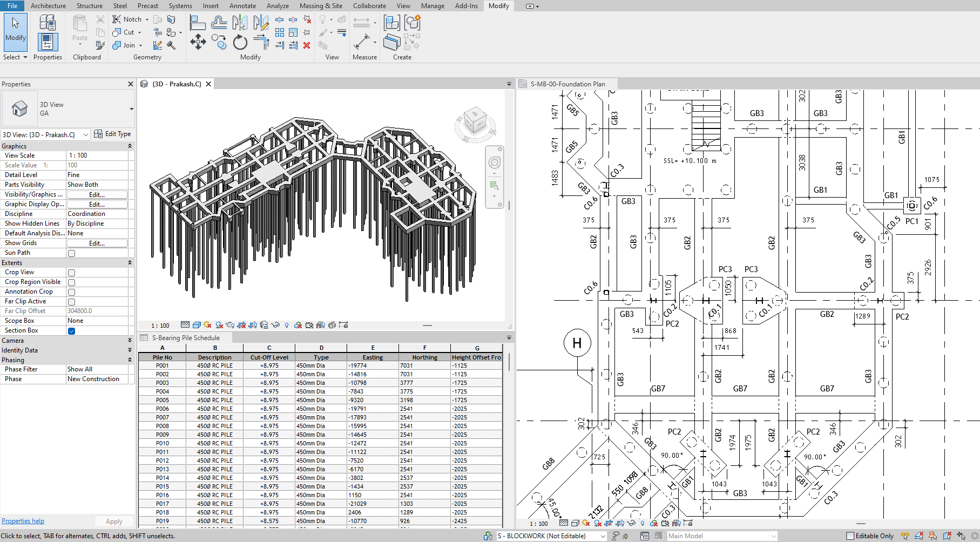Toggle the Annotation Crop checkbox
The image size is (980, 542).
(x=71, y=292)
